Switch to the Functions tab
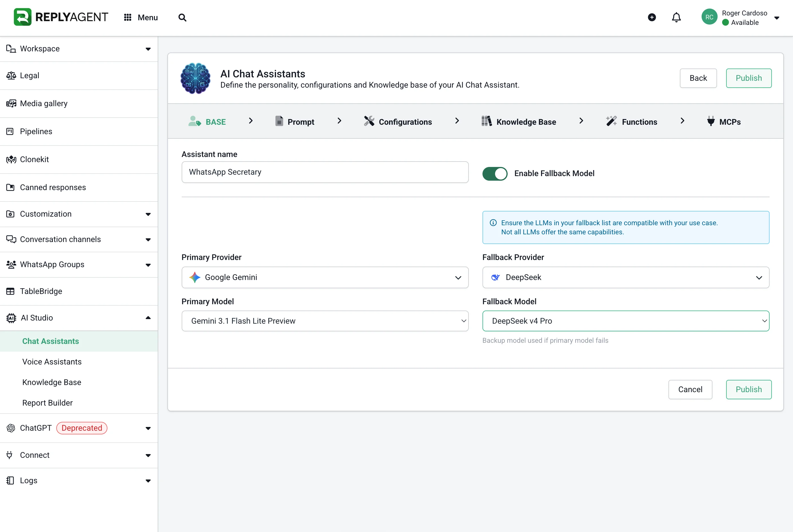This screenshot has height=532, width=793. (x=632, y=122)
